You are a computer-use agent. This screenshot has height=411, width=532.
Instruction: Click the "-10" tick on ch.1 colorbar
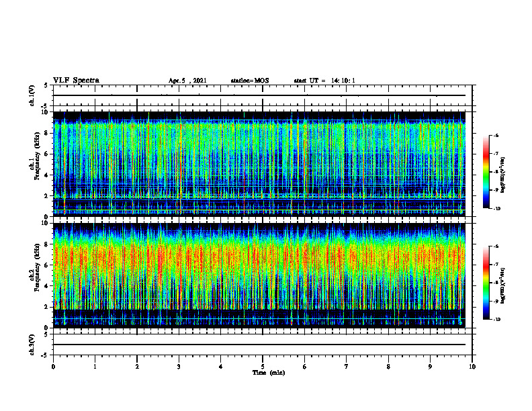(496, 209)
